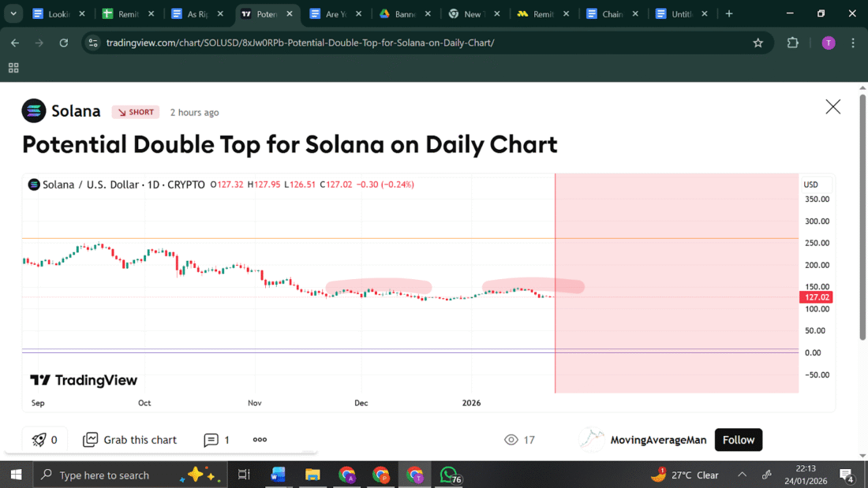The image size is (868, 488).
Task: Boost the idea with the rocket icon
Action: coord(39,440)
